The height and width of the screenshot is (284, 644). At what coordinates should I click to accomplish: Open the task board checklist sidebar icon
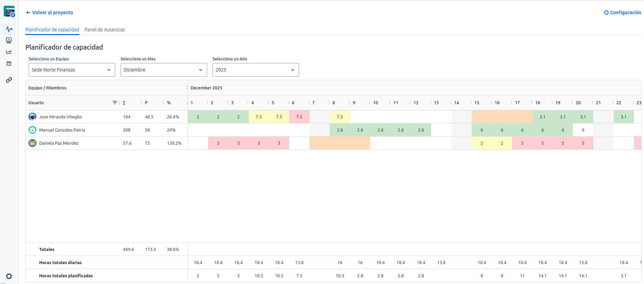9,40
